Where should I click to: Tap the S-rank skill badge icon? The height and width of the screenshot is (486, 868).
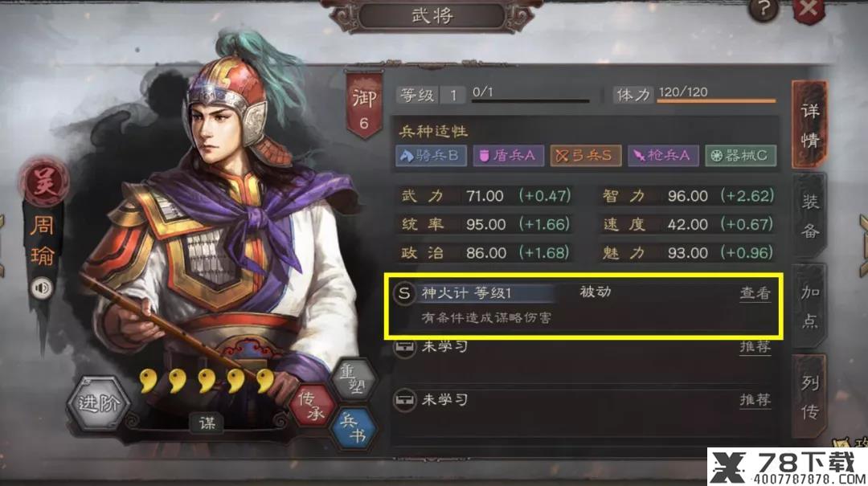[404, 293]
